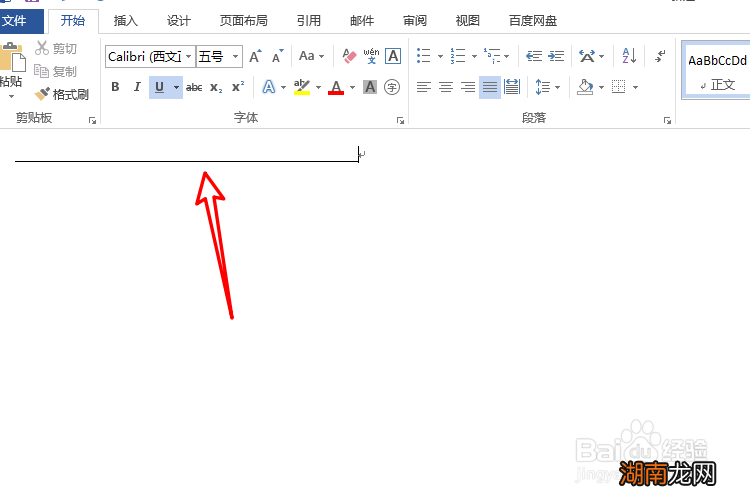The width and height of the screenshot is (750, 500).
Task: Expand text effects dropdown arrow
Action: [x=284, y=88]
